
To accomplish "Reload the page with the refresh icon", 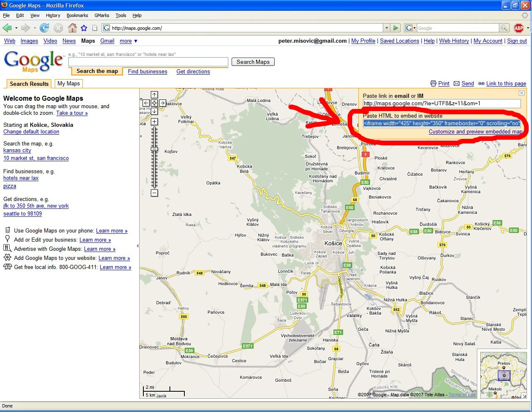I will (44, 28).
